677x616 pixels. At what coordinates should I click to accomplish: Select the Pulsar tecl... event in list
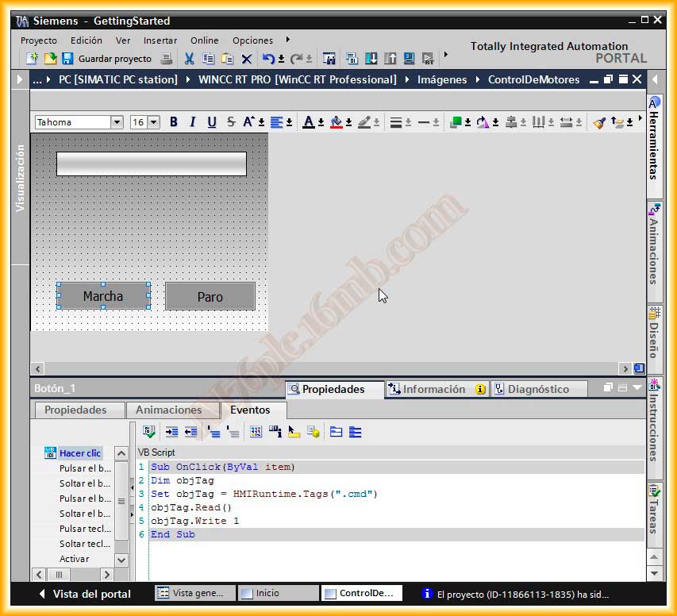84,529
